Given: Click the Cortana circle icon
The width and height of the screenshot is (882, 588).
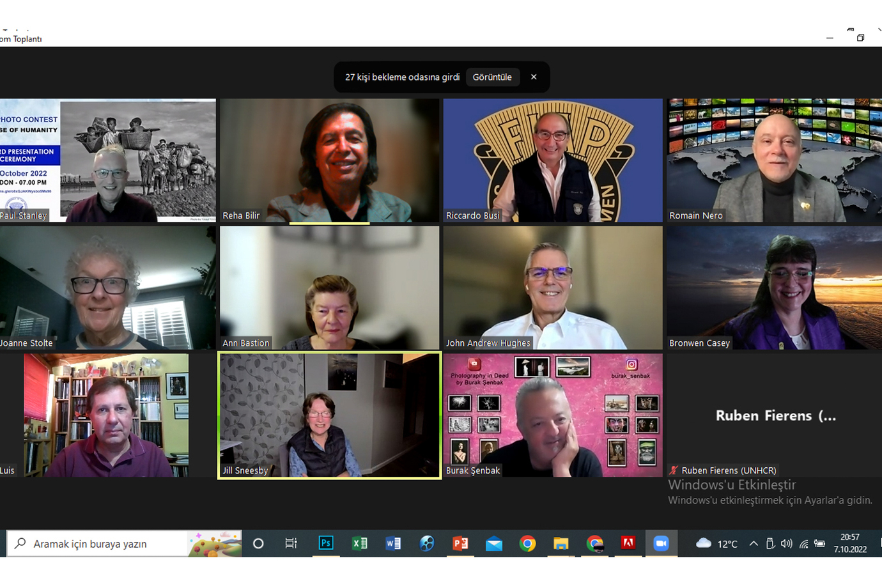Looking at the screenshot, I should [x=258, y=543].
